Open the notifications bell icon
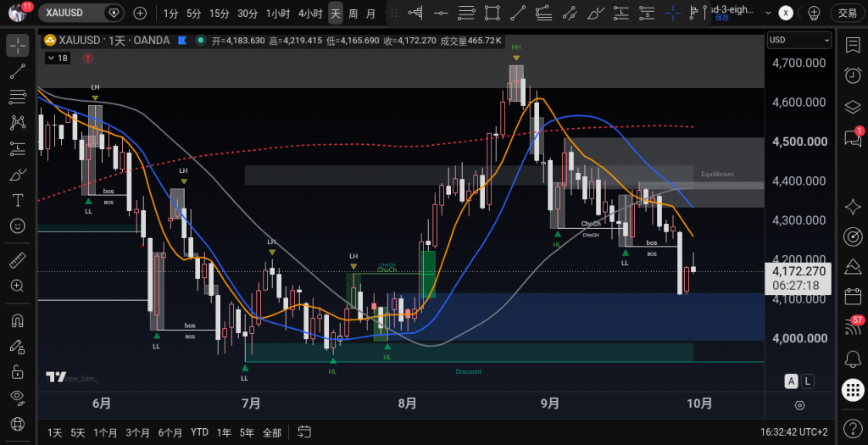Image resolution: width=868 pixels, height=445 pixels. click(x=853, y=359)
